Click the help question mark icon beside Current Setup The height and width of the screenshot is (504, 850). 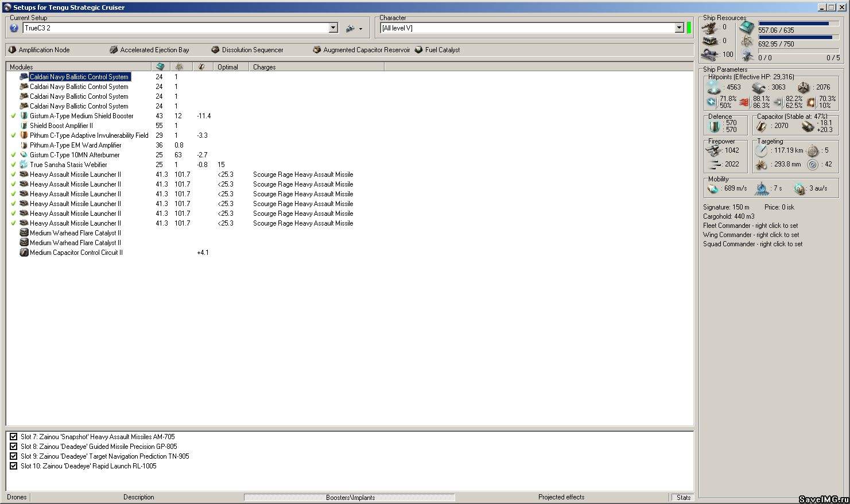pyautogui.click(x=14, y=28)
